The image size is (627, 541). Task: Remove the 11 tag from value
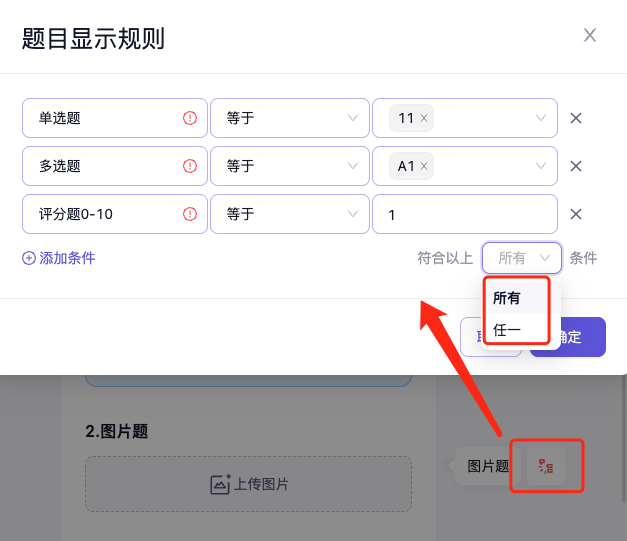click(424, 118)
